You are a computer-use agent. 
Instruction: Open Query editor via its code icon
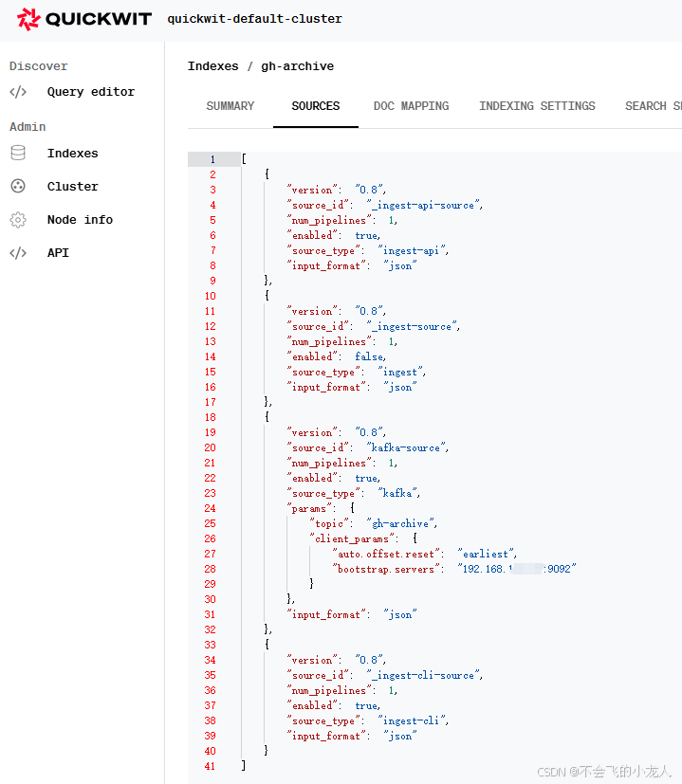click(18, 92)
